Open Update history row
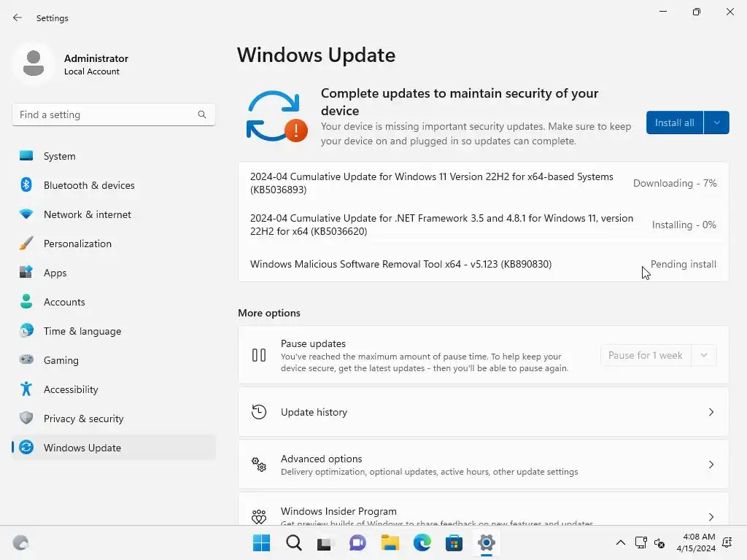Image resolution: width=747 pixels, height=560 pixels. point(483,412)
